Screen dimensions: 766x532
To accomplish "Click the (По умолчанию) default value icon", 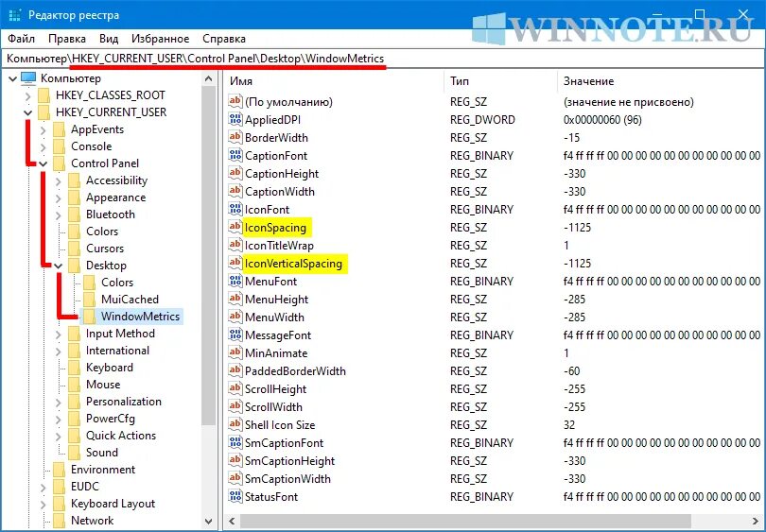I will [x=235, y=101].
